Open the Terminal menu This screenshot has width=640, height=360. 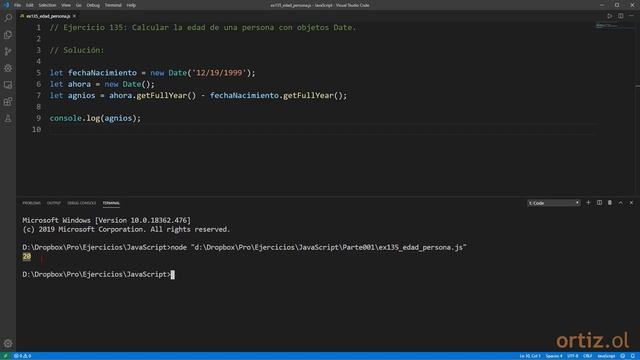113,5
